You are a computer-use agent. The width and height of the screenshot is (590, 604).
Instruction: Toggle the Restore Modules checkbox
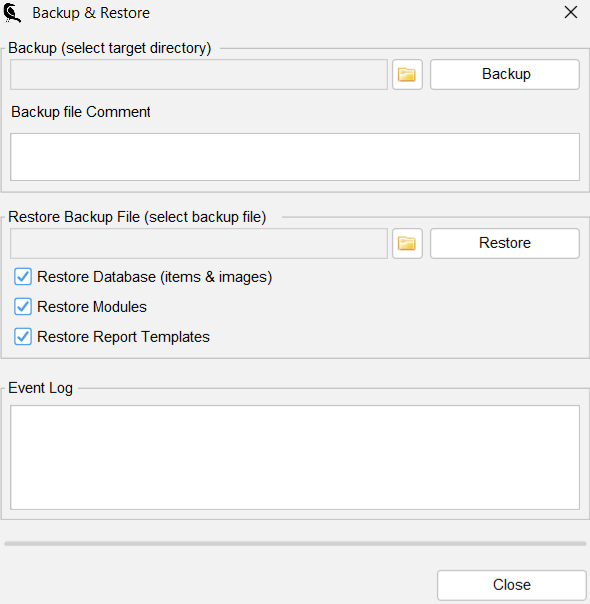(x=23, y=307)
